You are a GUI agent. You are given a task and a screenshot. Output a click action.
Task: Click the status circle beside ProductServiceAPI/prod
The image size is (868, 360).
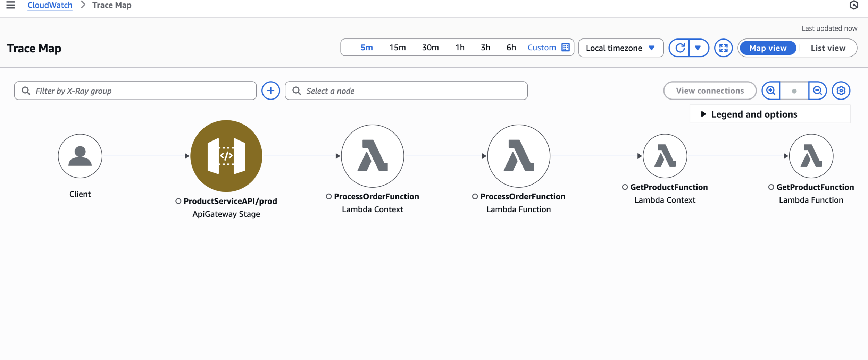(x=178, y=201)
